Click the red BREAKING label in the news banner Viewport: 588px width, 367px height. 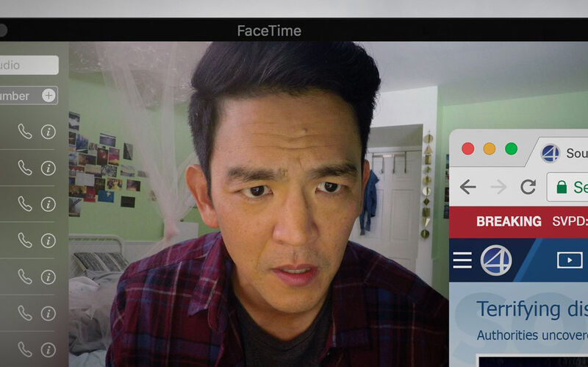tap(509, 221)
